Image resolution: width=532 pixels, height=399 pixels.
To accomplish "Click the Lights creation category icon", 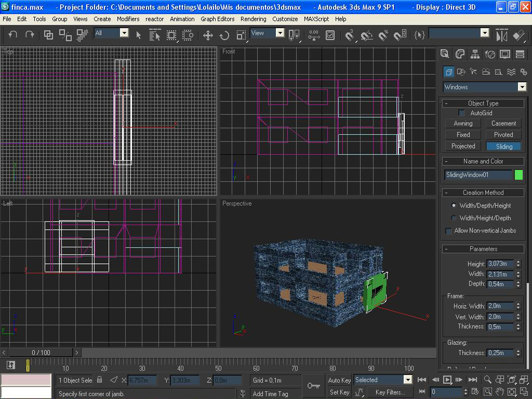I will pyautogui.click(x=473, y=72).
